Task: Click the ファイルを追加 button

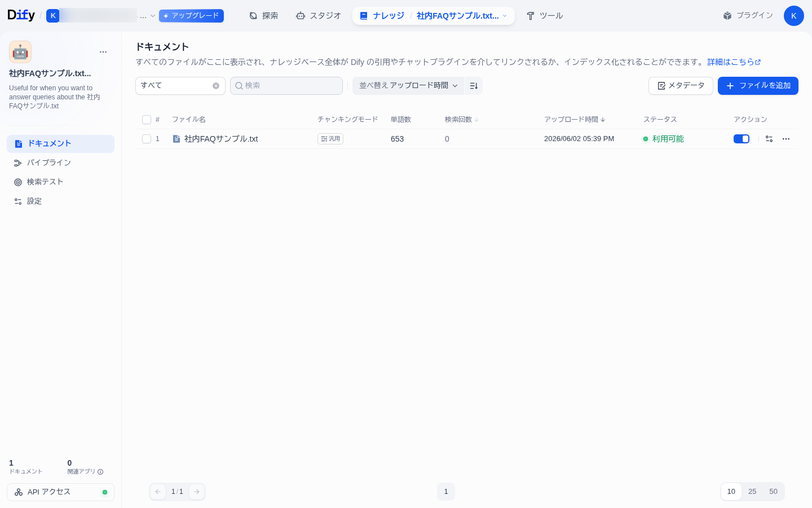Action: pyautogui.click(x=758, y=86)
